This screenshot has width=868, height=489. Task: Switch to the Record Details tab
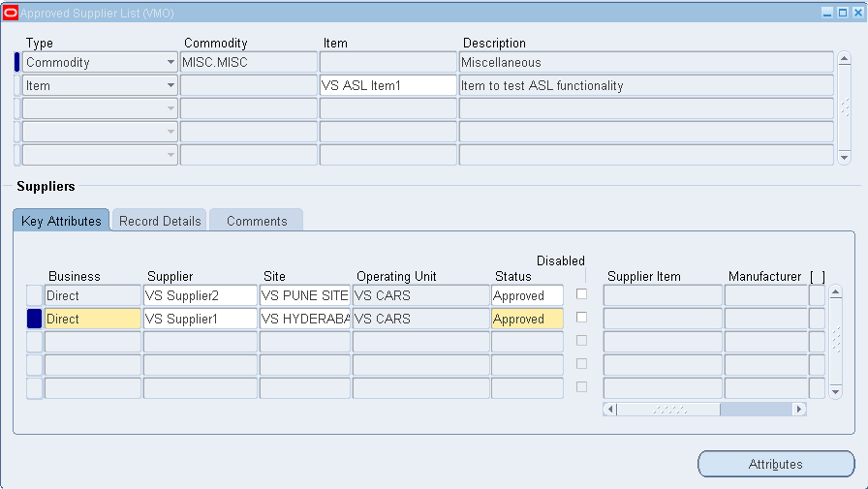pos(160,221)
